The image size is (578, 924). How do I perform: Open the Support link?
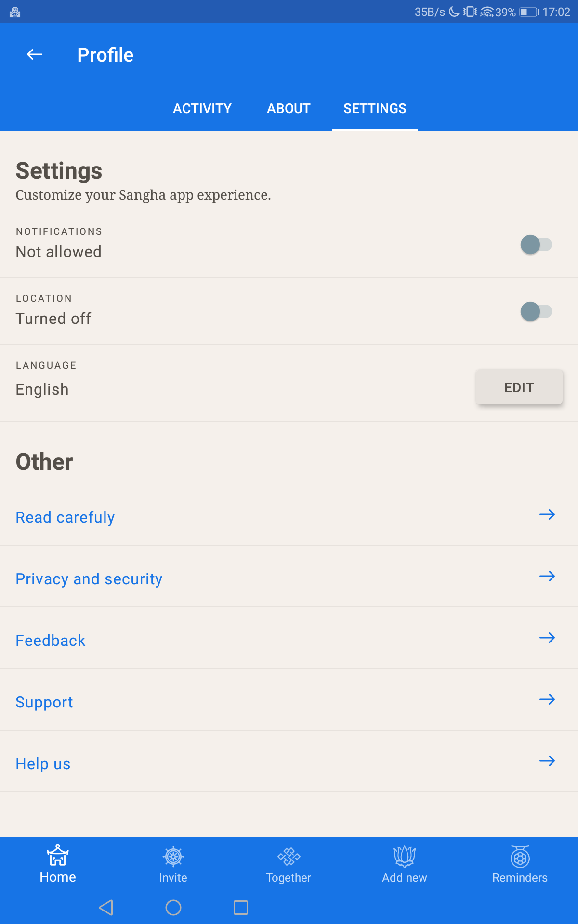pos(44,702)
